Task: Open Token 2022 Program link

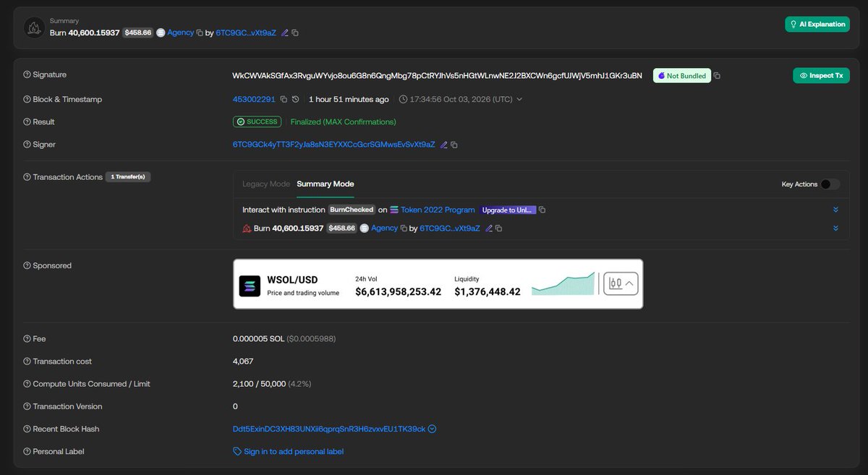Action: 438,210
